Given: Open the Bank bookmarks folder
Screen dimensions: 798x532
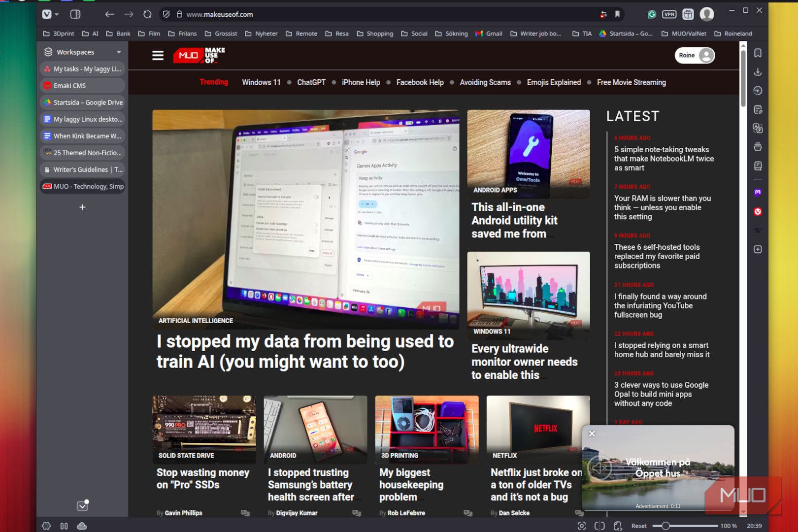Looking at the screenshot, I should click(118, 33).
